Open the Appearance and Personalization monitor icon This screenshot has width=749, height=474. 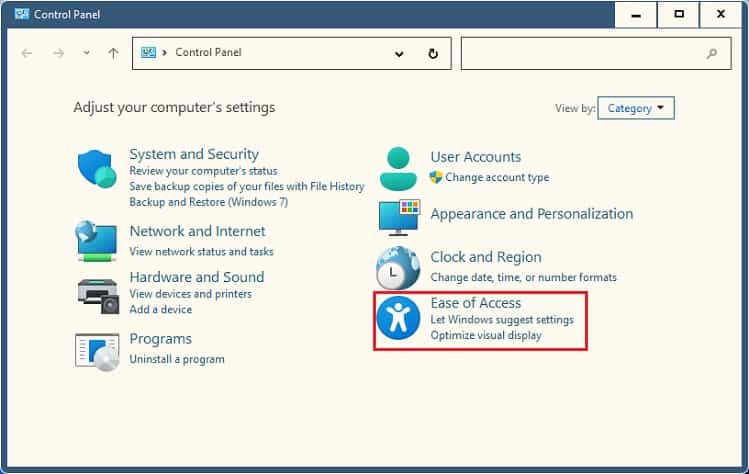[x=399, y=217]
